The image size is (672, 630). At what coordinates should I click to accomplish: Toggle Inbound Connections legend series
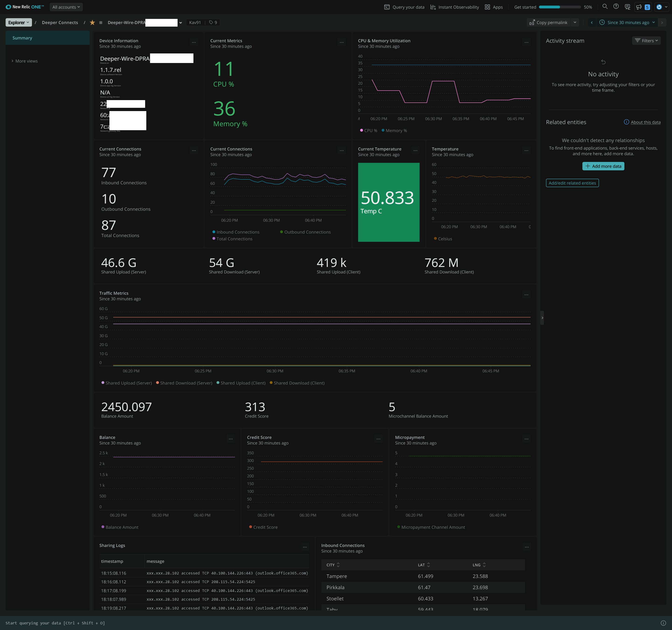[x=236, y=232]
